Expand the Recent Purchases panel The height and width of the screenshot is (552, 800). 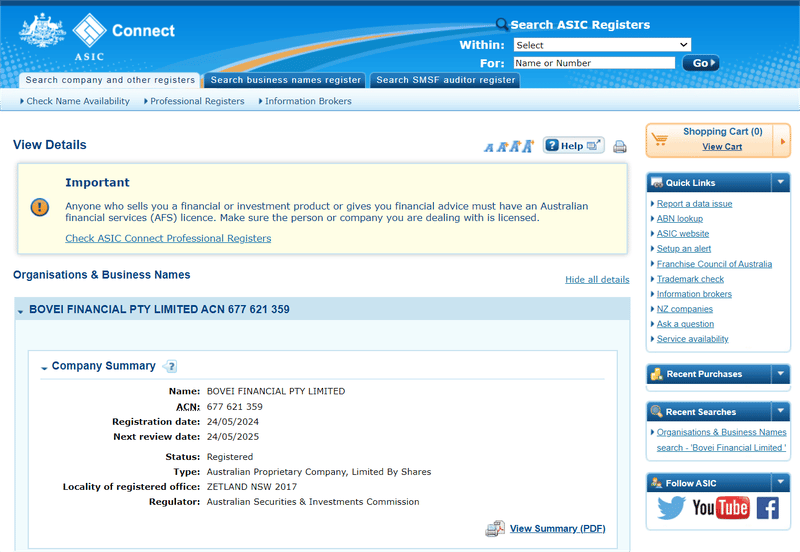coord(780,374)
